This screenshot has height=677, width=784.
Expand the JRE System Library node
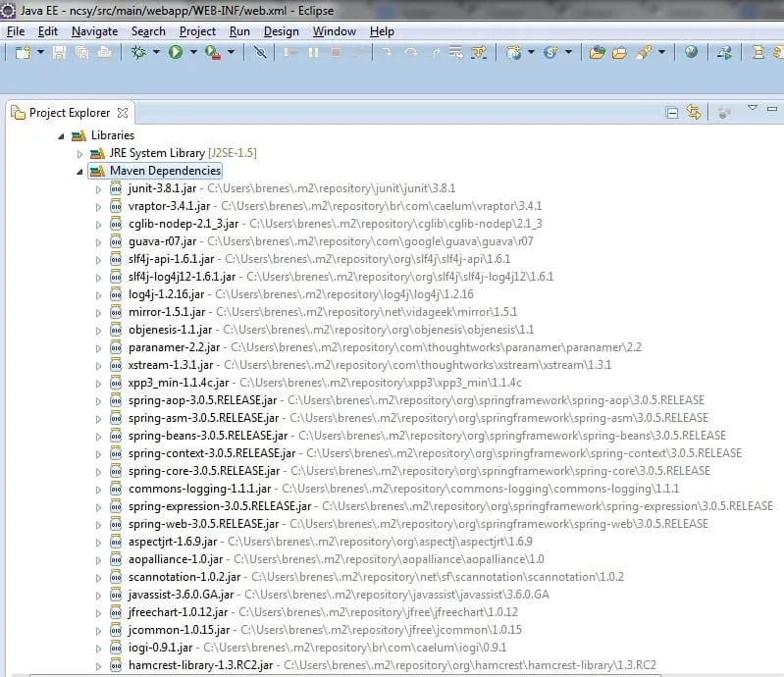[79, 154]
